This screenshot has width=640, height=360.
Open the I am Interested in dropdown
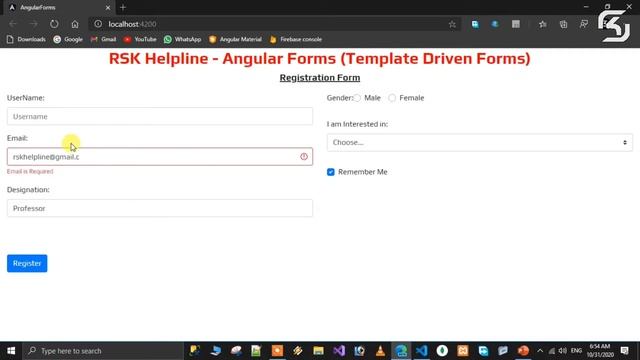point(480,142)
